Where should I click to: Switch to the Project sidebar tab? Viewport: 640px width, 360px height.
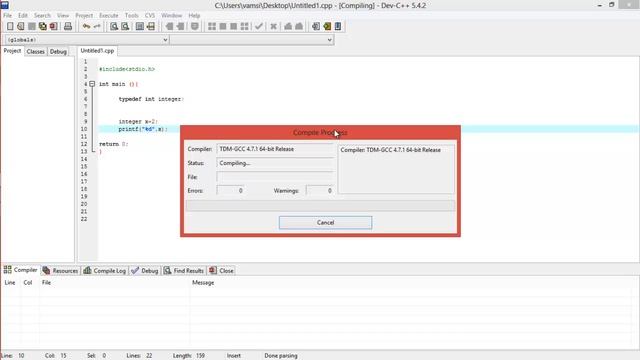point(12,51)
